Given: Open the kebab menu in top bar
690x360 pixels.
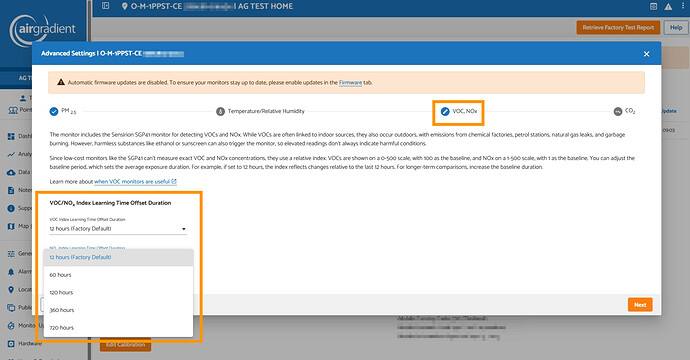Looking at the screenshot, I should point(683,6).
